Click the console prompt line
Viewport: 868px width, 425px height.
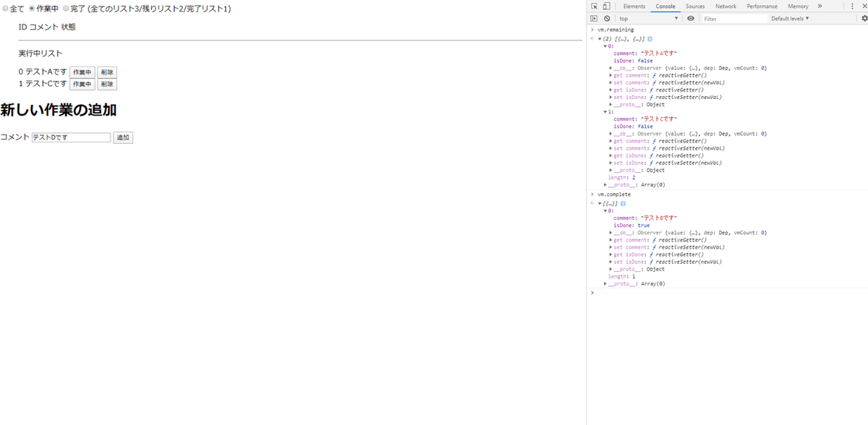[x=727, y=292]
